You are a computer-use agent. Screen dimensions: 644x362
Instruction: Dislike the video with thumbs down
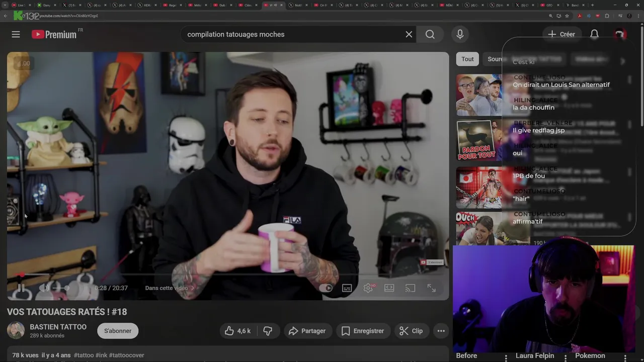tap(268, 331)
